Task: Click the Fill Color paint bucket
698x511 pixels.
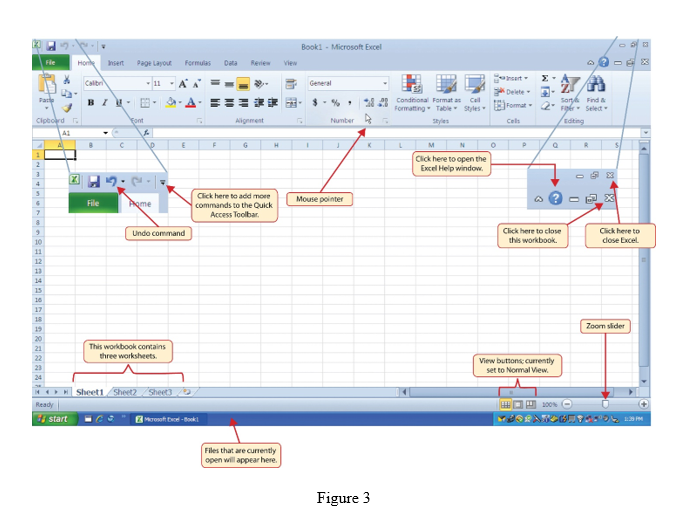Action: tap(170, 103)
